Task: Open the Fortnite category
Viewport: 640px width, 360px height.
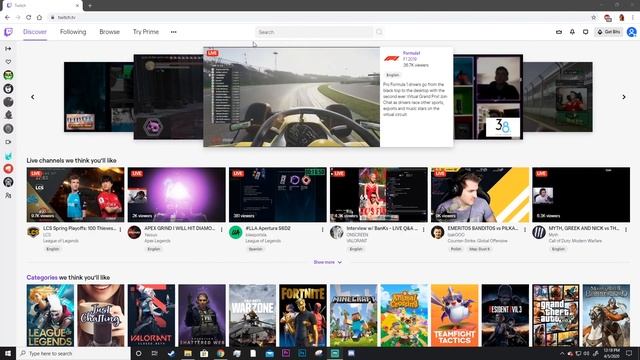Action: coord(303,316)
